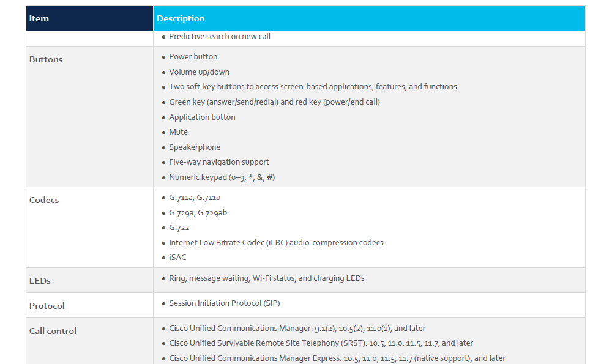
Task: Click the Item column header
Action: [x=39, y=18]
